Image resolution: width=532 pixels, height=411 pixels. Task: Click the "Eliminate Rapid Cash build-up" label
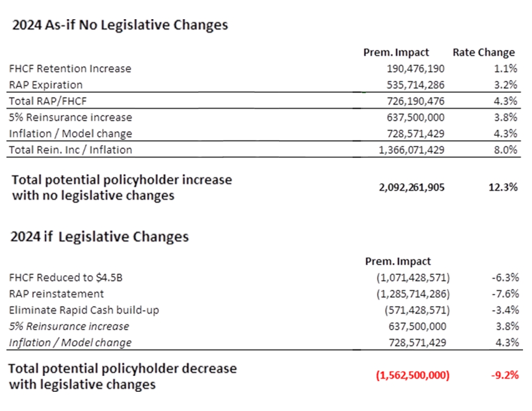[x=84, y=310]
